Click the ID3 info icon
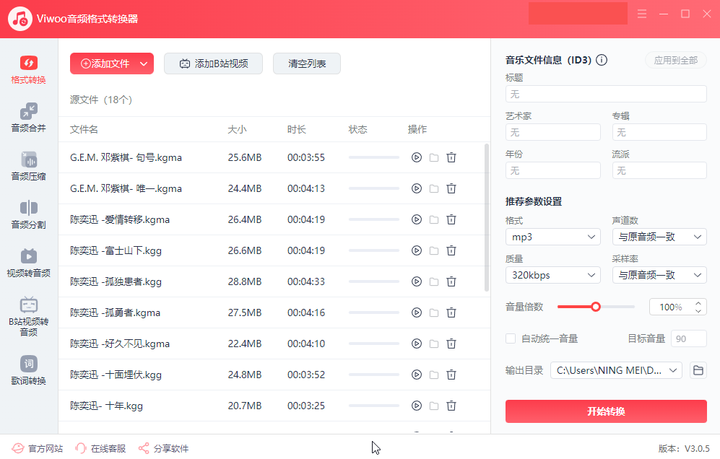The width and height of the screenshot is (720, 459). 602,60
